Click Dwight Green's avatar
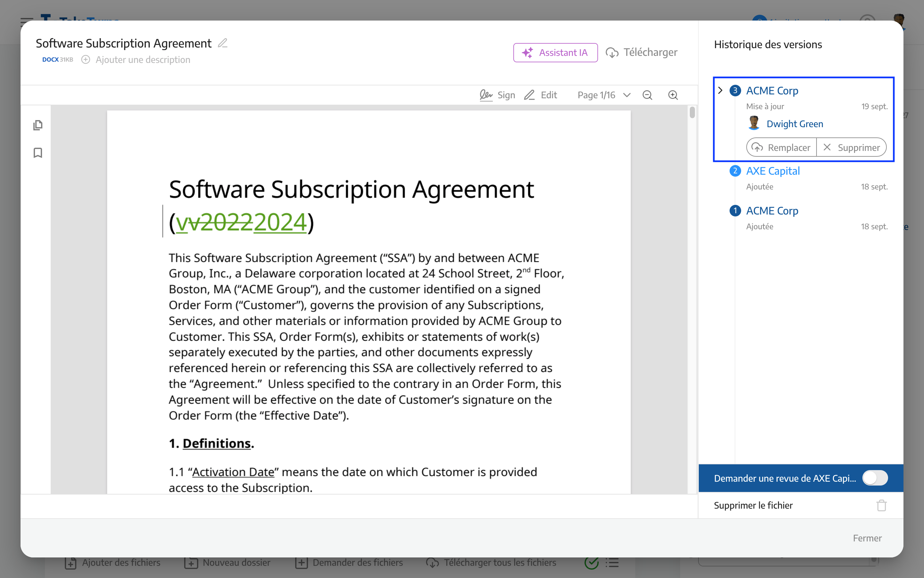 pyautogui.click(x=754, y=123)
